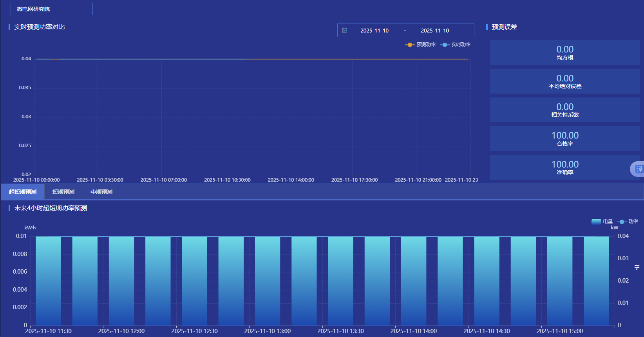Select the 合格率 100.00 card
This screenshot has width=644, height=337.
coord(565,139)
